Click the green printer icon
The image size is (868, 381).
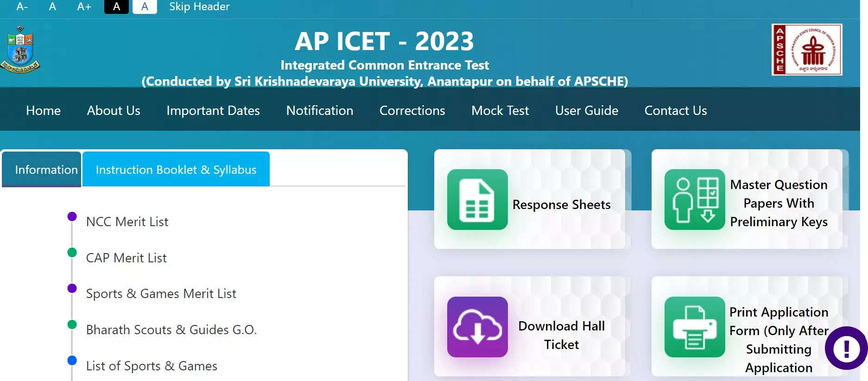pyautogui.click(x=695, y=327)
